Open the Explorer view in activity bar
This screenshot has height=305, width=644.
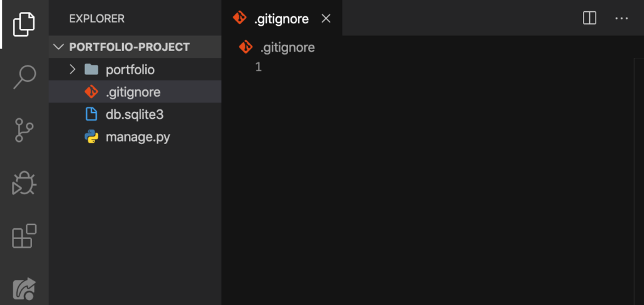coord(24,25)
